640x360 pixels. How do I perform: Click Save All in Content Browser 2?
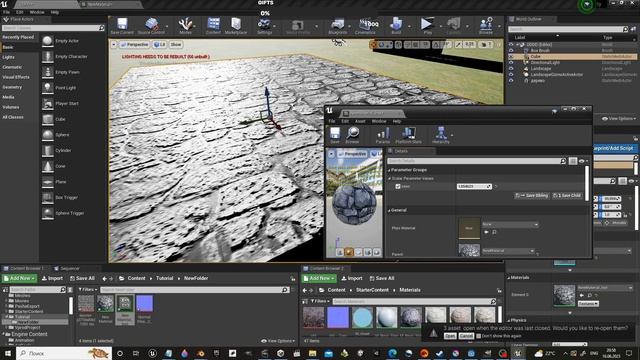coord(382,278)
